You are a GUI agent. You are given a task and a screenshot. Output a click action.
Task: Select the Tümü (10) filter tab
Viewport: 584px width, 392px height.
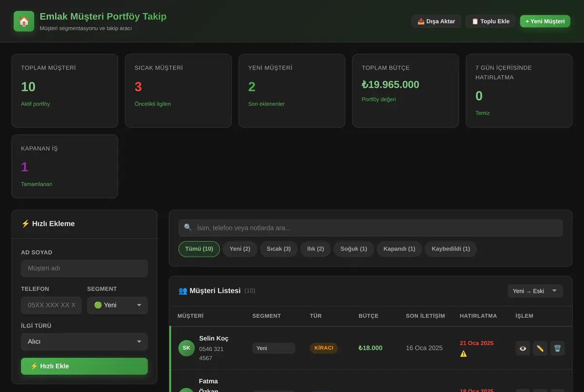pyautogui.click(x=199, y=249)
